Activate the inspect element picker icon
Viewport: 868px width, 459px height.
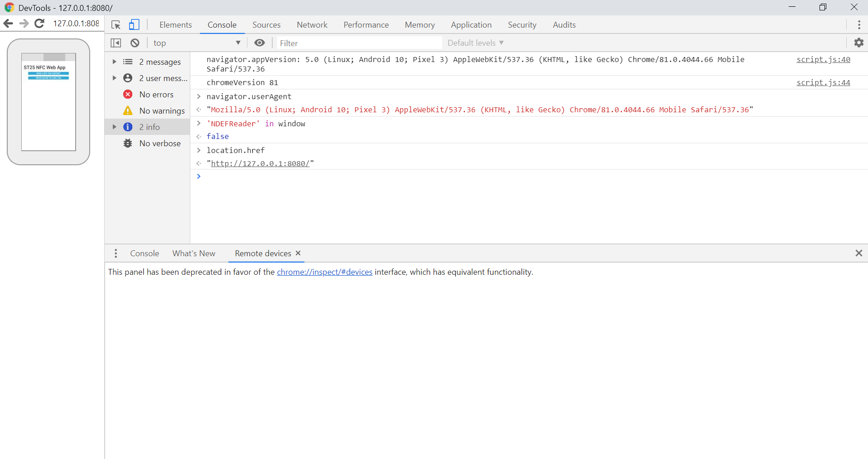pyautogui.click(x=116, y=25)
